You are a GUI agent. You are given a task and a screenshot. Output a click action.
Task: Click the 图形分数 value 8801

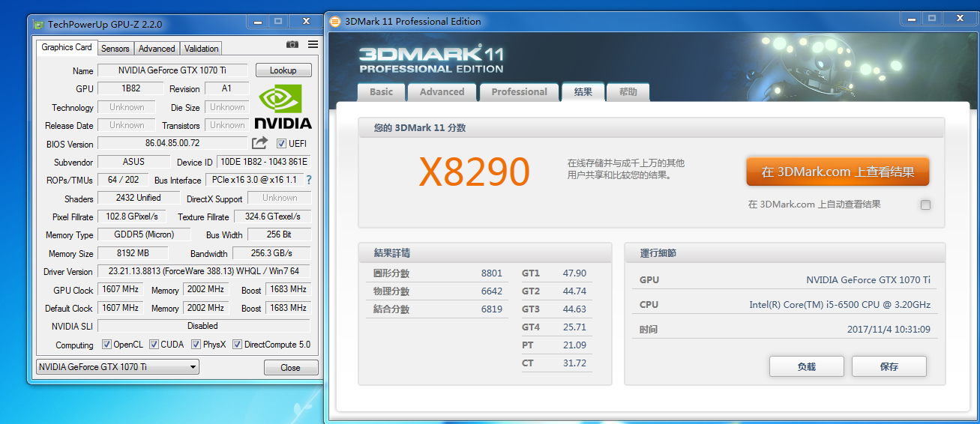pos(492,273)
